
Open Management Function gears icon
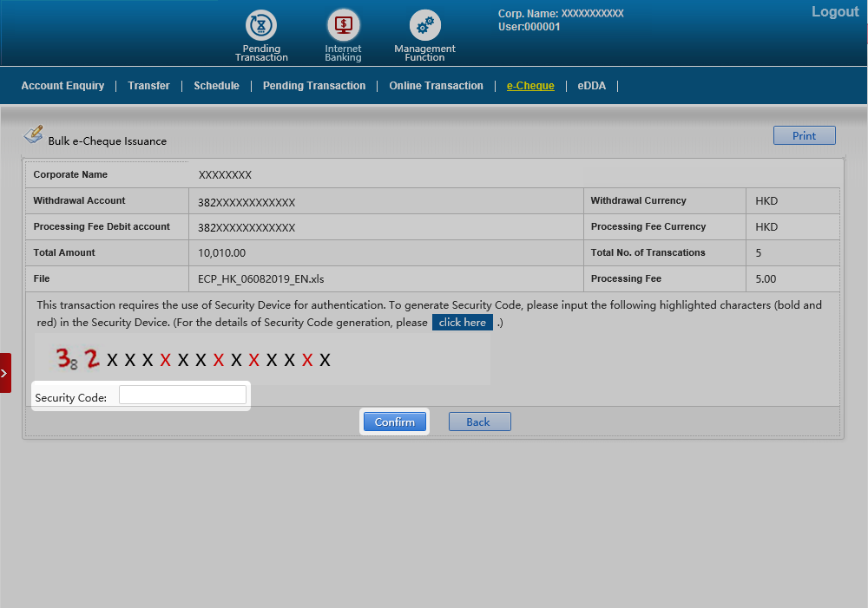click(424, 25)
